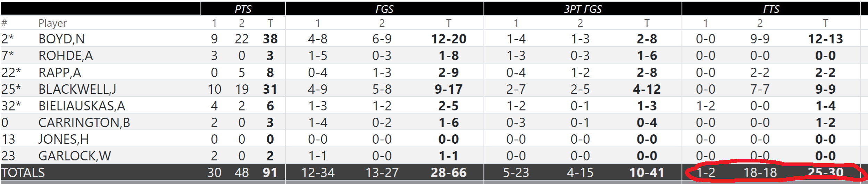Select the 3PT FGS header
868x184 pixels.
point(582,9)
